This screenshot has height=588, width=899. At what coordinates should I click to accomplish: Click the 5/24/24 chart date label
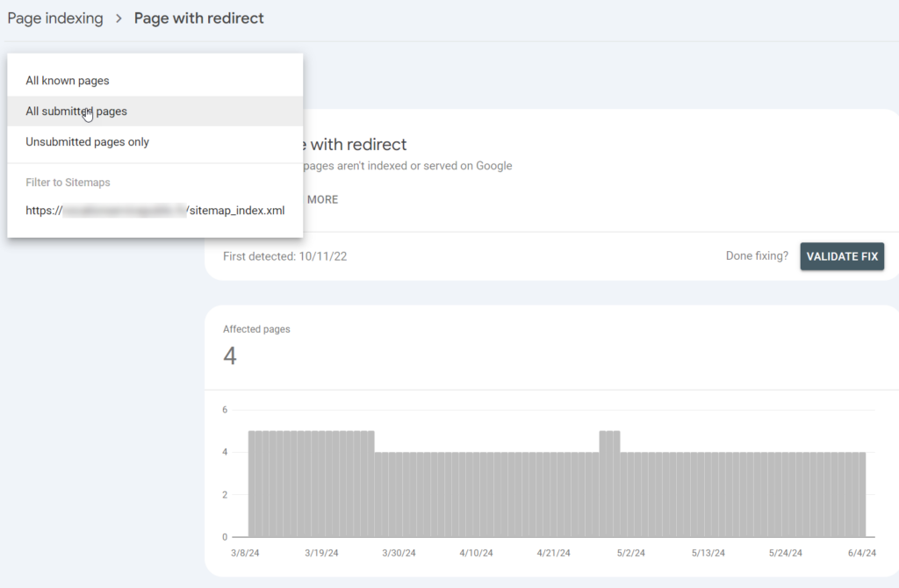(x=786, y=553)
